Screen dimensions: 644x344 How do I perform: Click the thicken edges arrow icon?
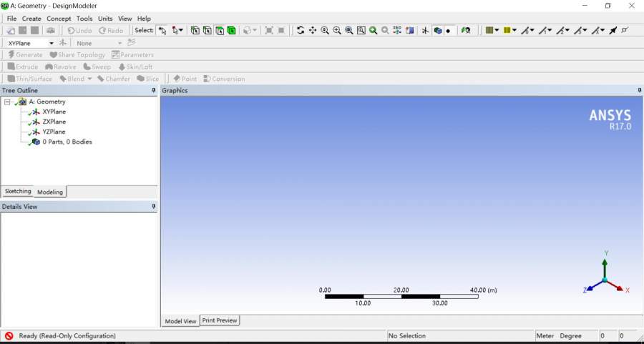pyautogui.click(x=613, y=30)
